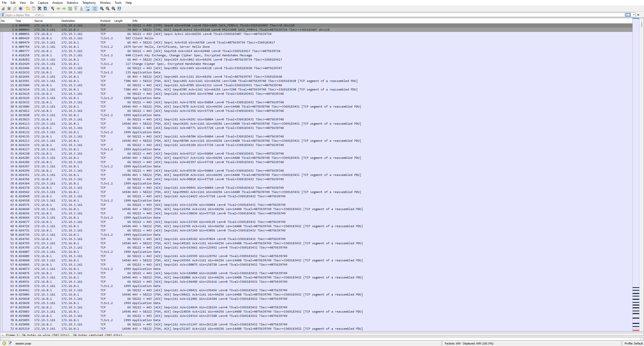Sort by the Length column header
Image resolution: width=644 pixels, height=346 pixels.
pos(122,21)
